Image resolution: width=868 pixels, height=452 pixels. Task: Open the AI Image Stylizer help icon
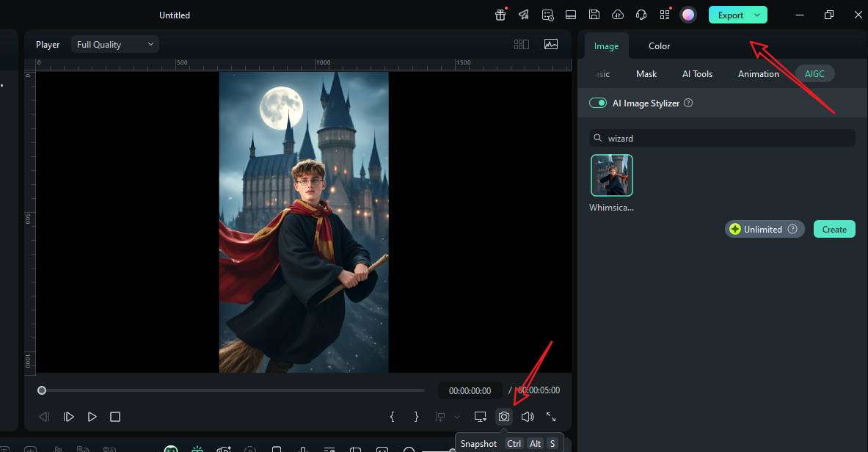coord(688,103)
